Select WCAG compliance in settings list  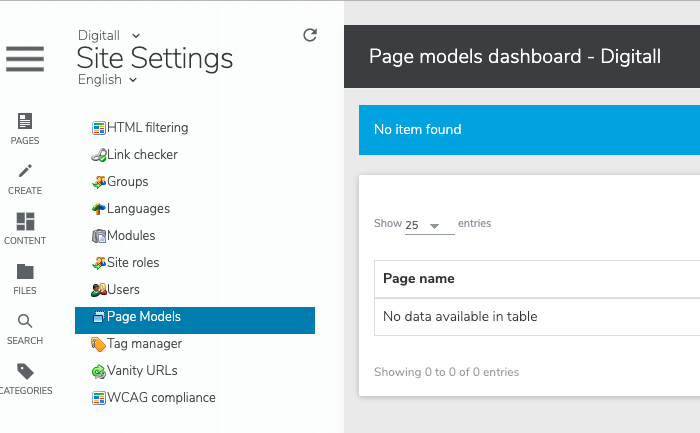click(161, 397)
